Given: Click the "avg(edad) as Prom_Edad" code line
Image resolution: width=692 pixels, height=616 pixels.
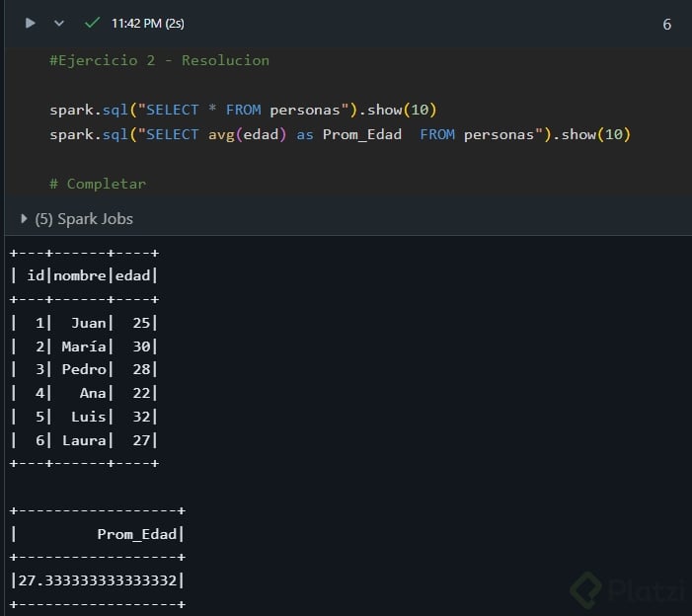Looking at the screenshot, I should coord(340,134).
